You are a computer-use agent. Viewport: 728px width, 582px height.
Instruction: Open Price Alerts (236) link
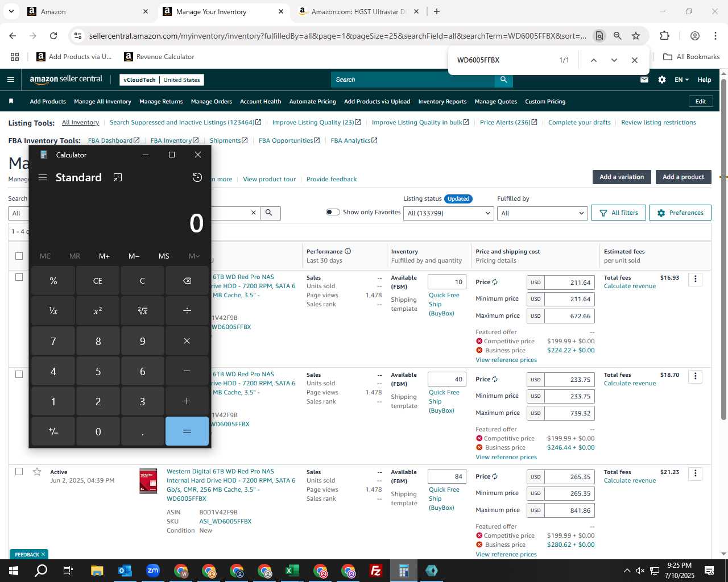click(x=508, y=122)
